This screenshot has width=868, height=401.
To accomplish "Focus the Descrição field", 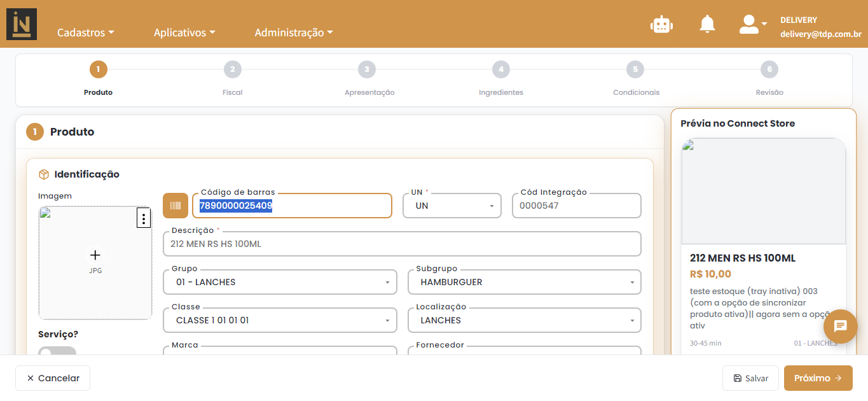I will coord(402,244).
